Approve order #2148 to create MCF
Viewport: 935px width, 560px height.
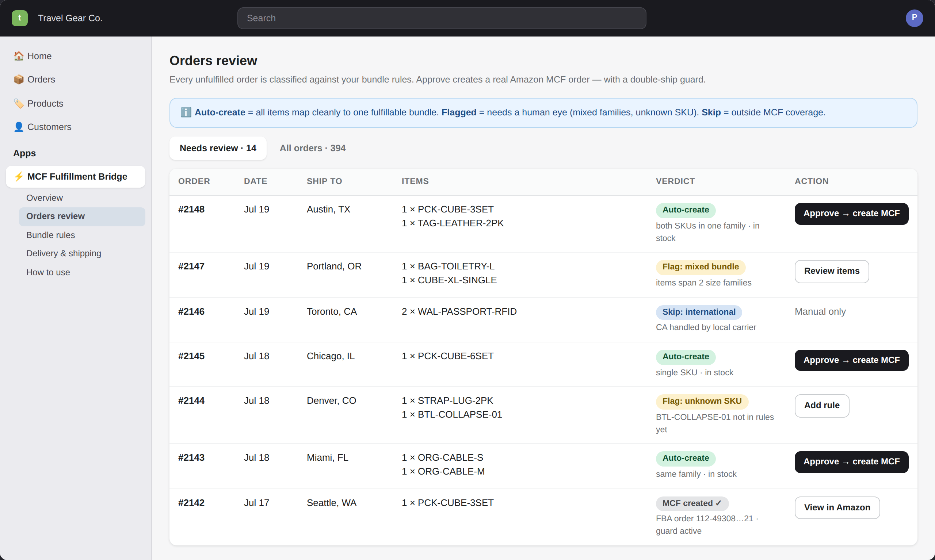click(x=851, y=214)
